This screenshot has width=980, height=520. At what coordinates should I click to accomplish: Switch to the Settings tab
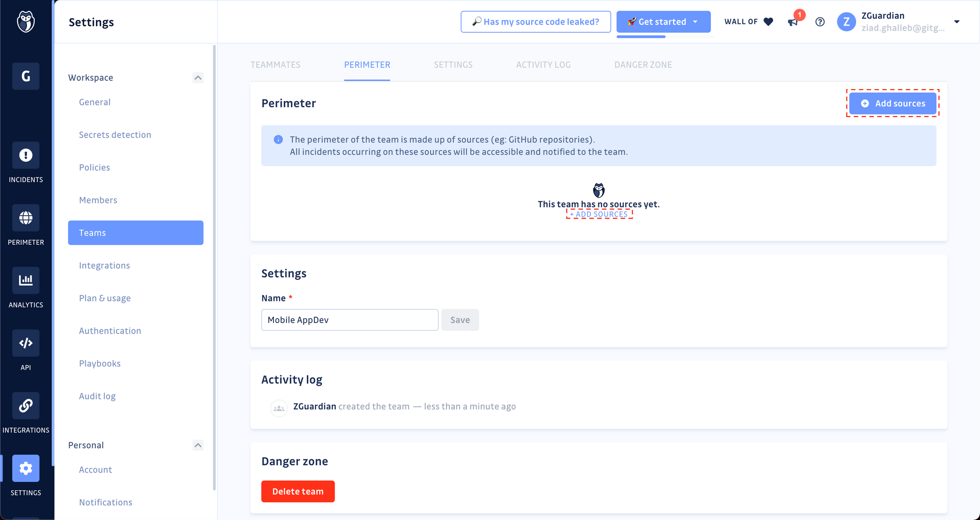point(453,65)
